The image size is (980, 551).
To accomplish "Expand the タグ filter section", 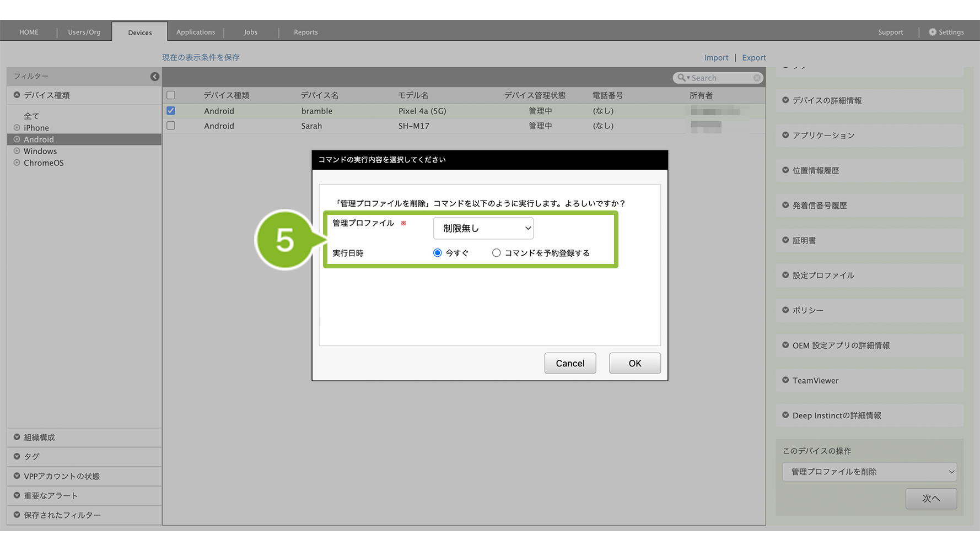I will click(x=84, y=457).
